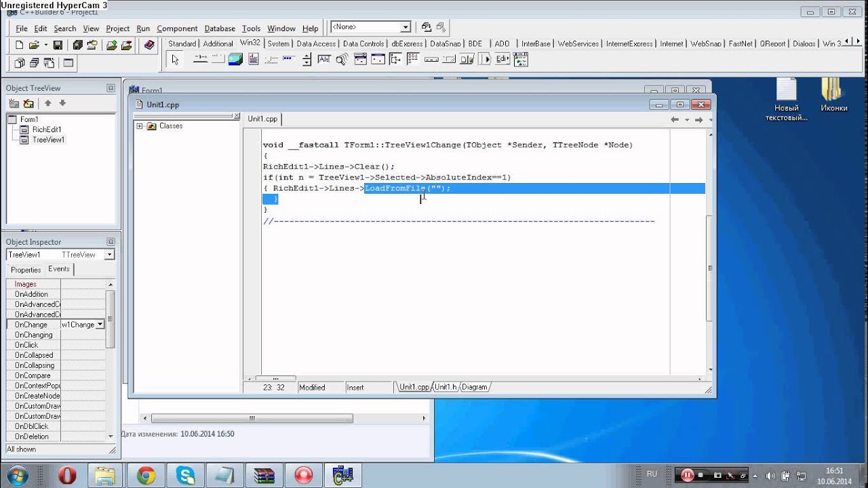Viewport: 868px width, 488px height.
Task: Open the TreeView1 object selector dropdown
Action: pyautogui.click(x=109, y=255)
